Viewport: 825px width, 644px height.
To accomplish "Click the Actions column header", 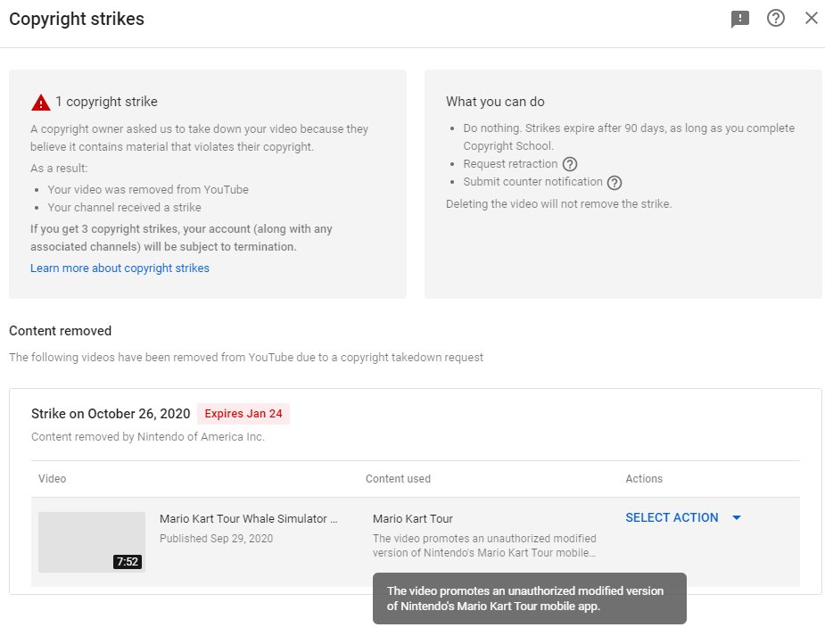I will pos(643,479).
